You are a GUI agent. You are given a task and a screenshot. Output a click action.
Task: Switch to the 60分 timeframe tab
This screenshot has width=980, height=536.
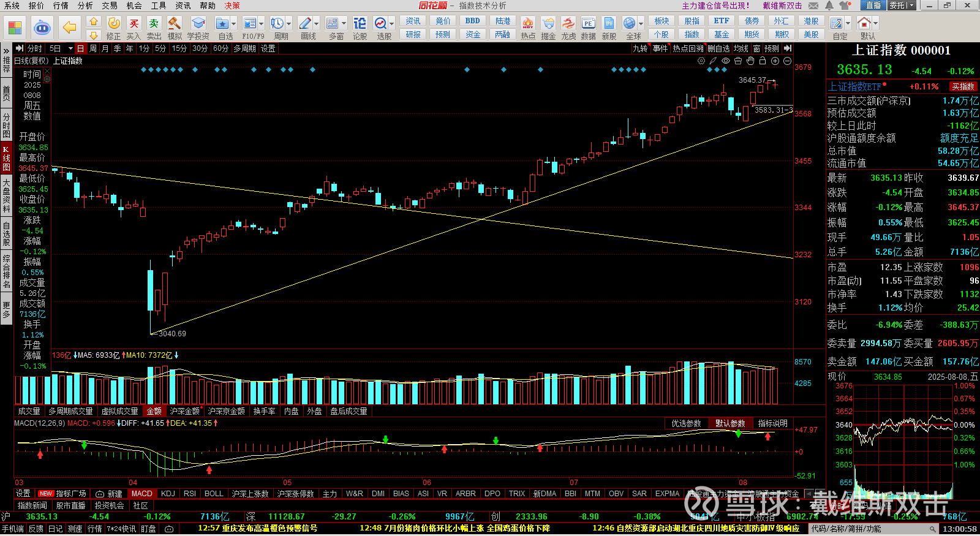[221, 48]
